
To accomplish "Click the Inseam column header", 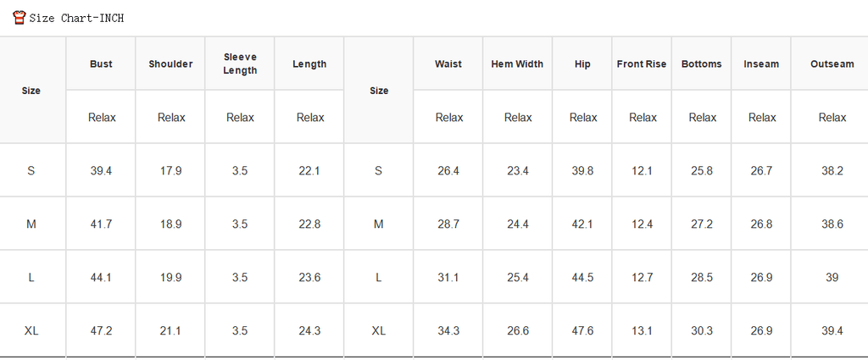I will pyautogui.click(x=761, y=64).
